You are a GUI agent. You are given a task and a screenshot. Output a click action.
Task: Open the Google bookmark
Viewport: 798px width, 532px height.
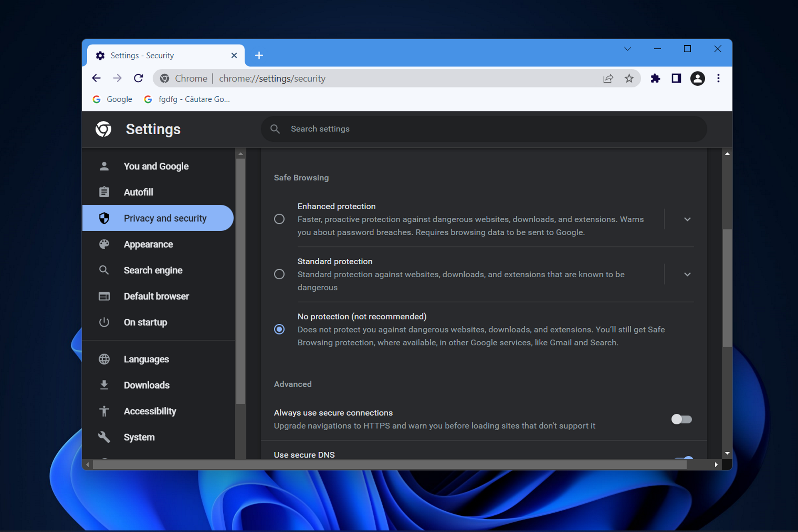(112, 99)
